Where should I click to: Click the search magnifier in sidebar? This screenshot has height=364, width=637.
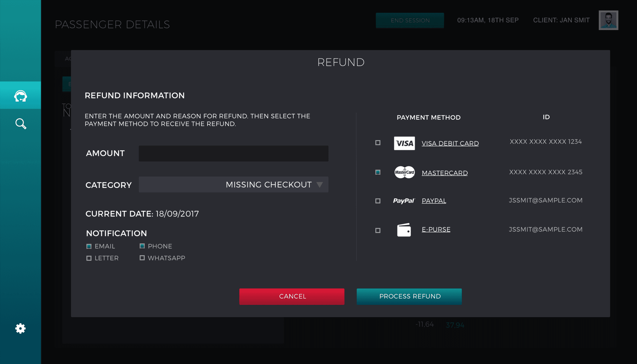20,124
